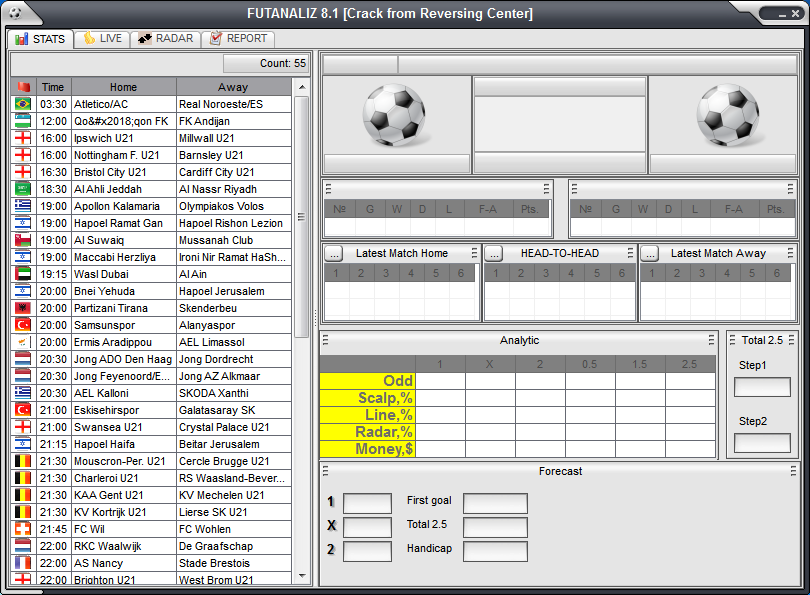Image resolution: width=810 pixels, height=595 pixels.
Task: Switch to the STATS tab
Action: pos(40,39)
